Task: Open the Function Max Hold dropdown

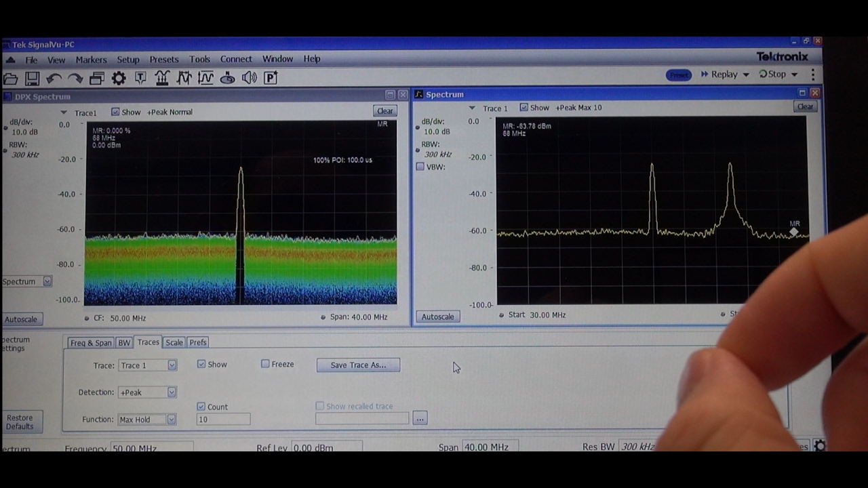Action: point(172,420)
